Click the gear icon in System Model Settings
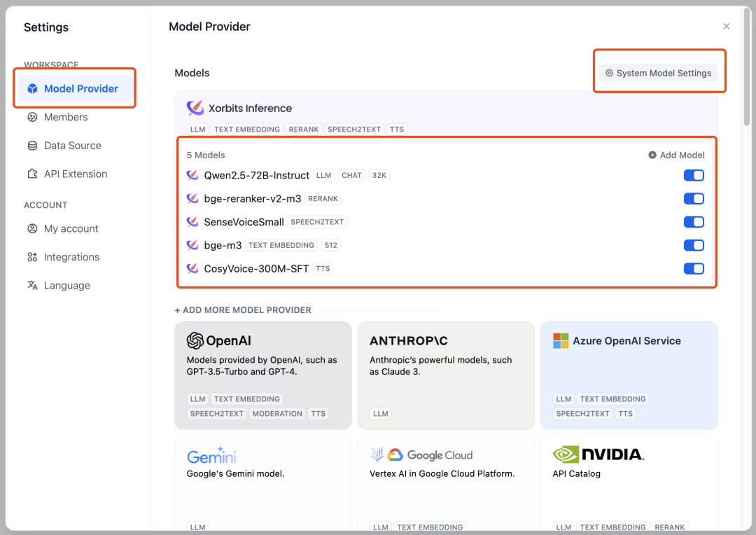The width and height of the screenshot is (756, 535). click(x=610, y=74)
